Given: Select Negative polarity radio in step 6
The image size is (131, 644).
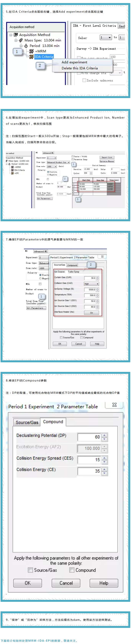Looking at the screenshot, I should coord(48,175).
